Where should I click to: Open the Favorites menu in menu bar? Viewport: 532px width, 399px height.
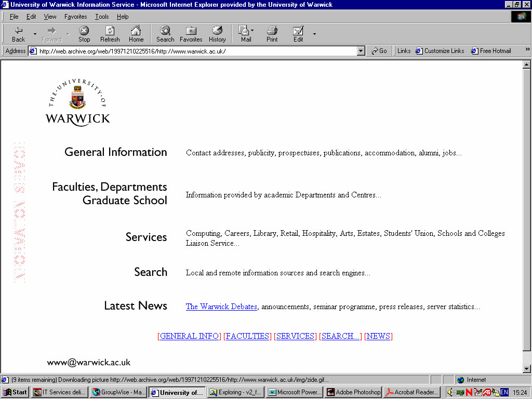point(75,17)
